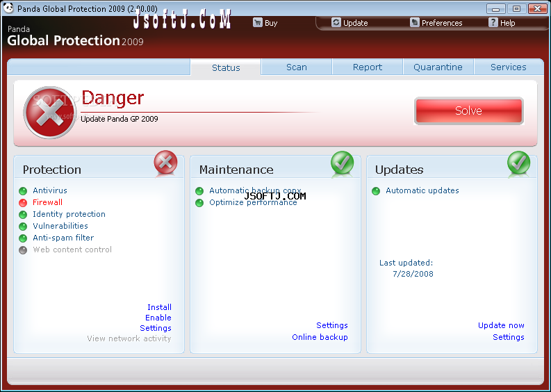The image size is (551, 392).
Task: Open the Report tab
Action: point(367,67)
